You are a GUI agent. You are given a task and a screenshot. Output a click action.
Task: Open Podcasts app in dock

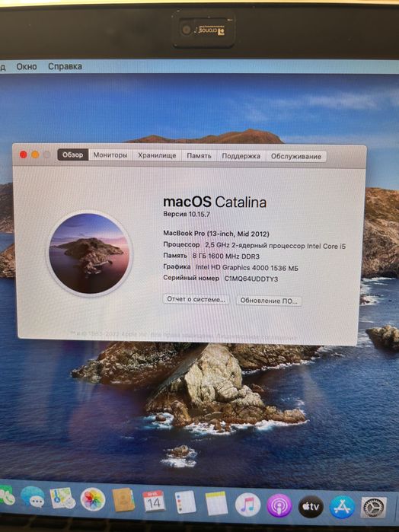[279, 505]
